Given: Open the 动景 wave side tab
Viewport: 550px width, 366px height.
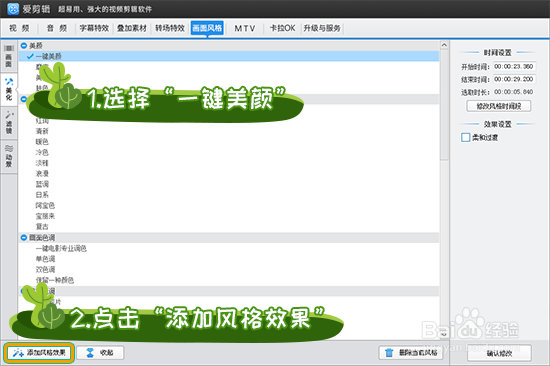Looking at the screenshot, I should coord(8,156).
